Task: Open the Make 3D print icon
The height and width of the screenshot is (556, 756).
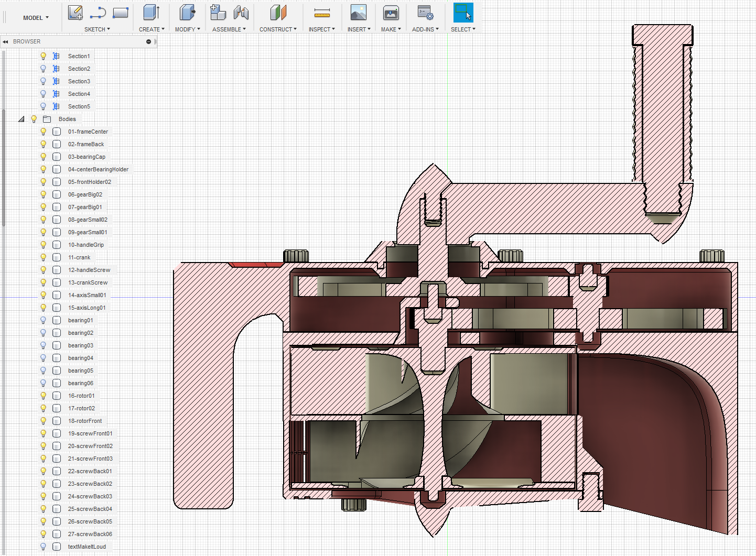Action: (x=391, y=13)
